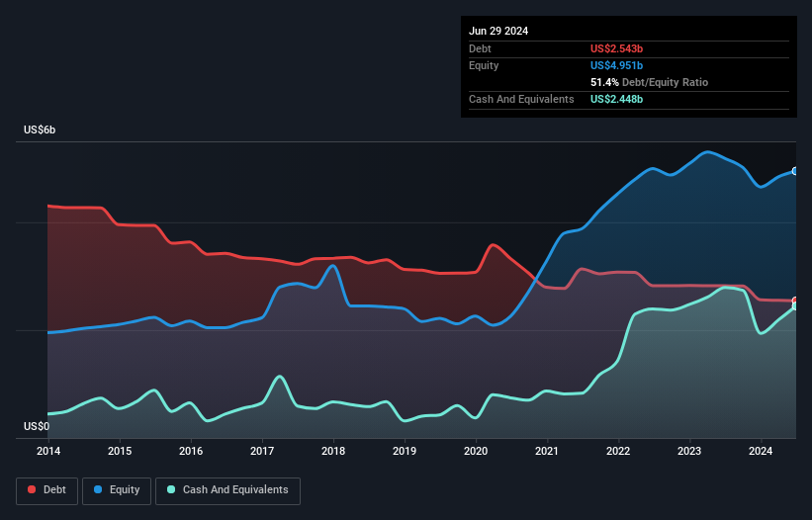Click the 2024 x-axis label
Viewport: 812px width, 520px height.
click(x=761, y=451)
